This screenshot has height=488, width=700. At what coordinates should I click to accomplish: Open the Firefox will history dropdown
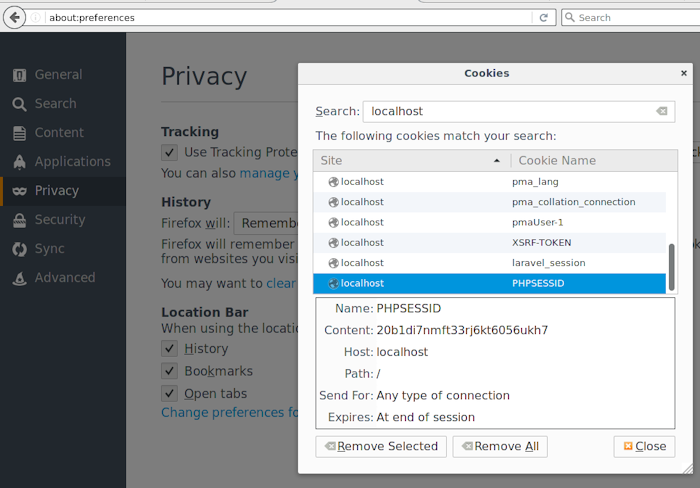tap(265, 223)
